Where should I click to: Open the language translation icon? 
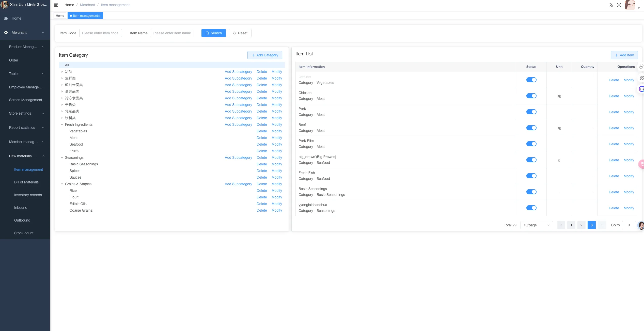pos(611,5)
